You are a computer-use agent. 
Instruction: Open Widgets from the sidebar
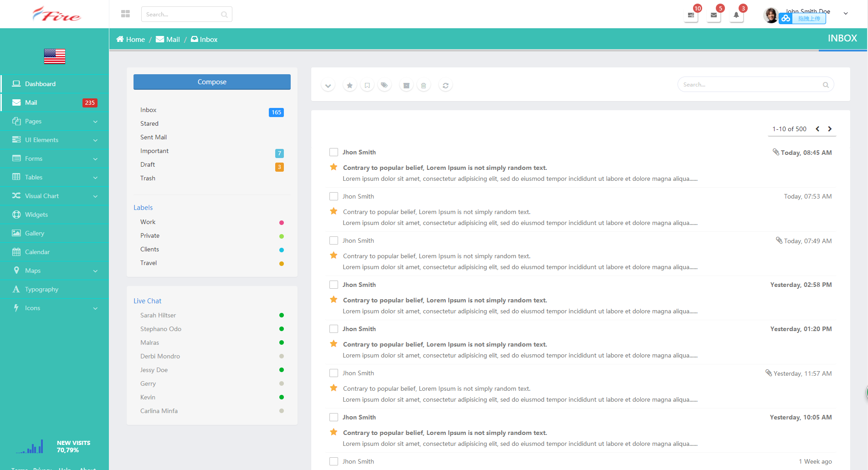[x=55, y=215]
